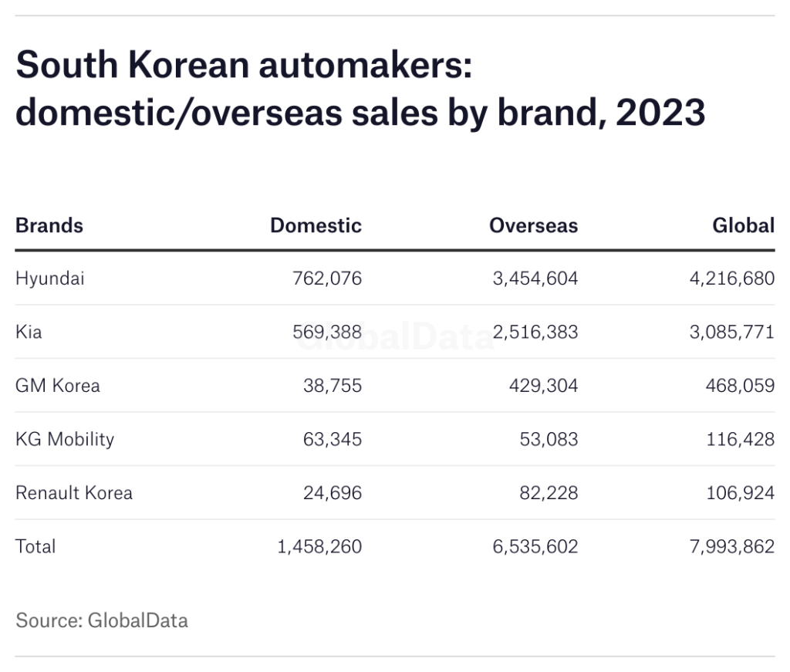Click the table title heading
This screenshot has width=790, height=672.
[x=360, y=89]
